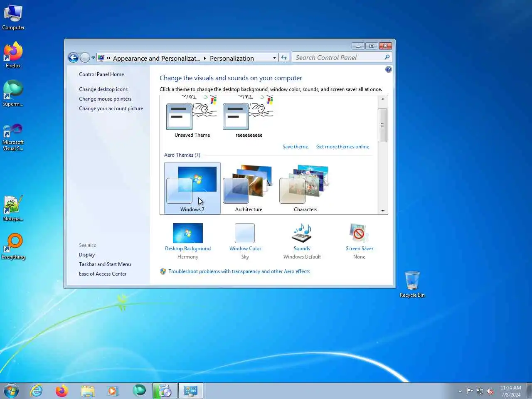This screenshot has width=532, height=399.
Task: Open the Windows Start button
Action: click(x=11, y=391)
